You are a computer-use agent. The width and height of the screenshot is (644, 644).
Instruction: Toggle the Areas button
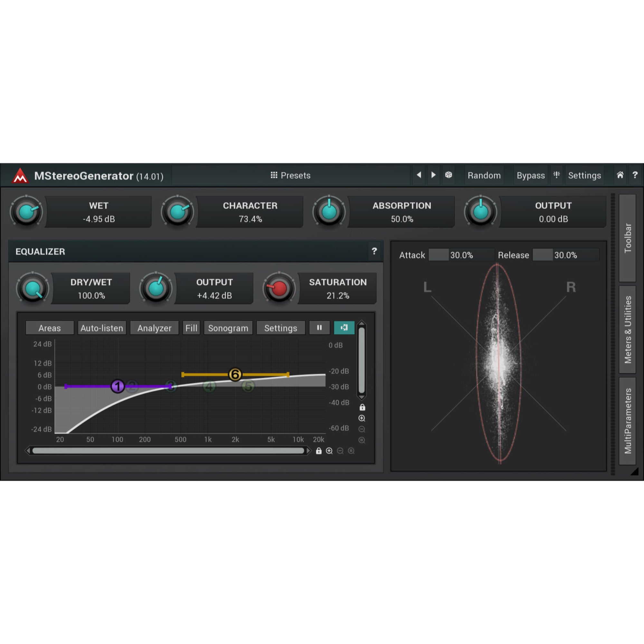pos(50,328)
